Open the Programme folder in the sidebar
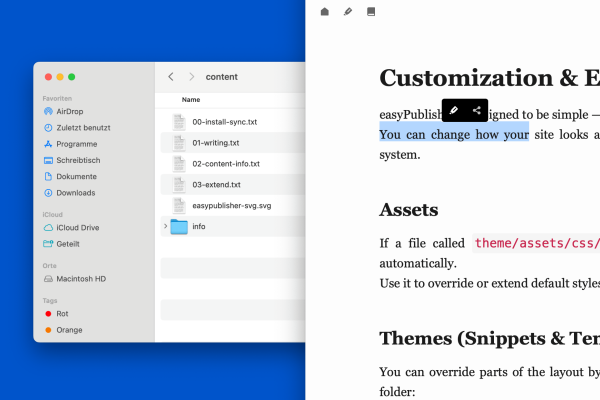The height and width of the screenshot is (400, 600). point(76,144)
